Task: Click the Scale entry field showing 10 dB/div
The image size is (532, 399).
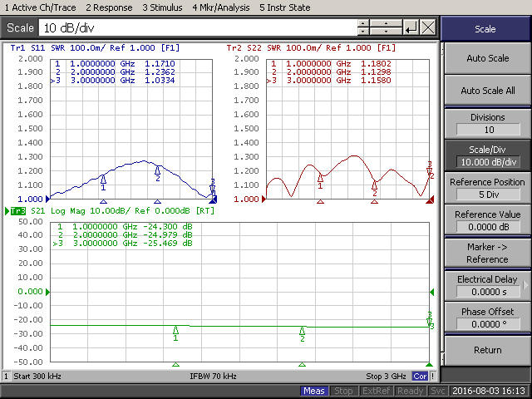Action: [198, 27]
